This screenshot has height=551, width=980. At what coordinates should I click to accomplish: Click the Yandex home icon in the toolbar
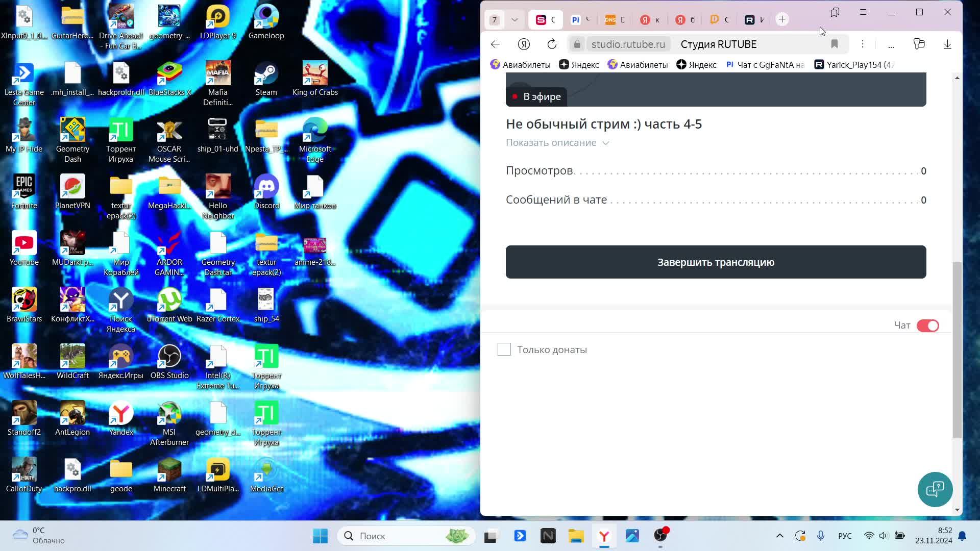524,44
